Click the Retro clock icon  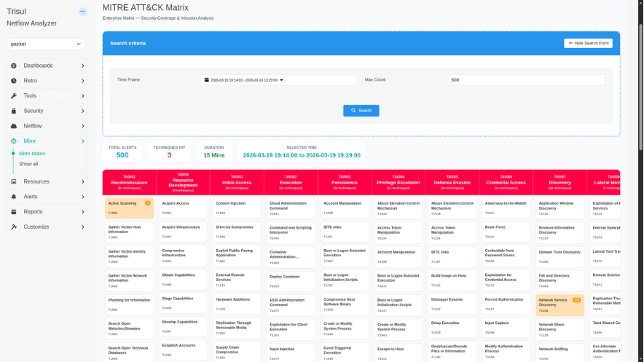[x=13, y=81]
